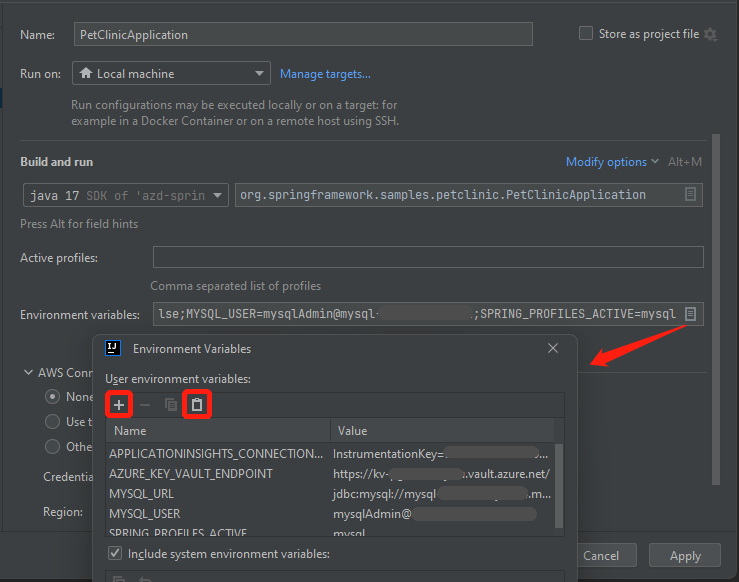
Task: Select the 'Use t...' AWS connection radio option
Action: click(52, 421)
